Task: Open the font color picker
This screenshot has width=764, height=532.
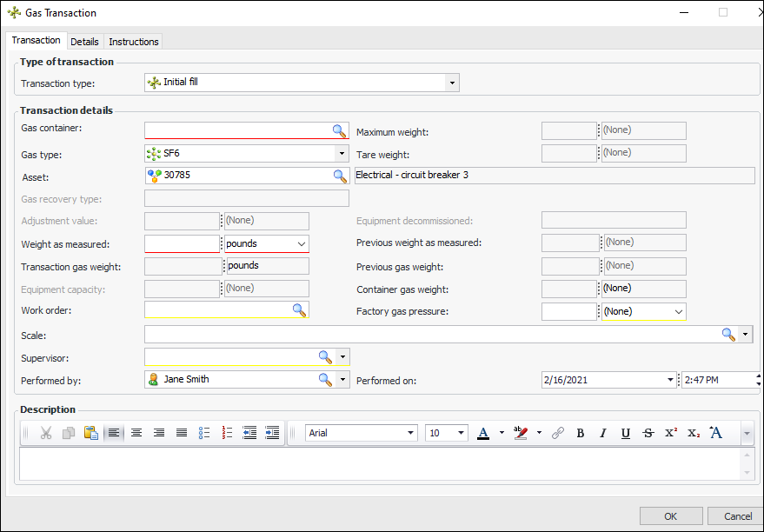Action: pos(483,433)
